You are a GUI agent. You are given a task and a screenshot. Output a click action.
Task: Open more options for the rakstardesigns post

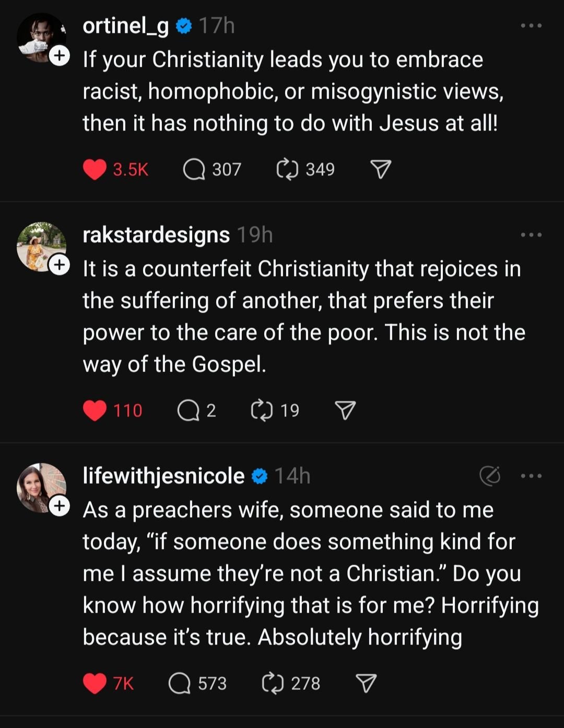coord(532,235)
